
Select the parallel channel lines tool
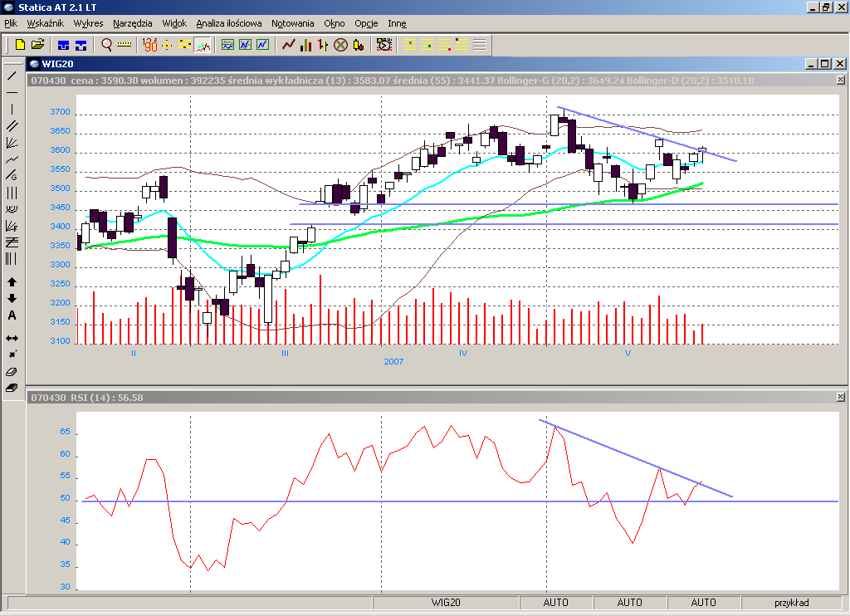click(x=12, y=125)
